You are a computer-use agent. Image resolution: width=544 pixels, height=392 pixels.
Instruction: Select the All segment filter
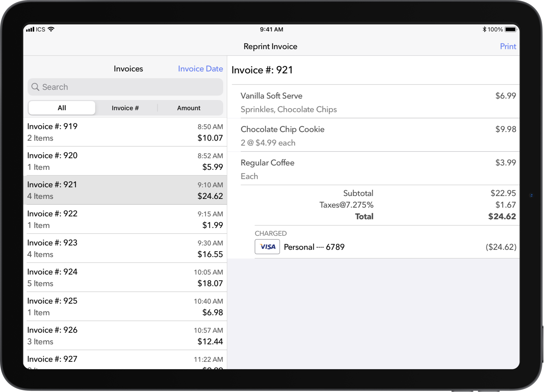[x=62, y=108]
